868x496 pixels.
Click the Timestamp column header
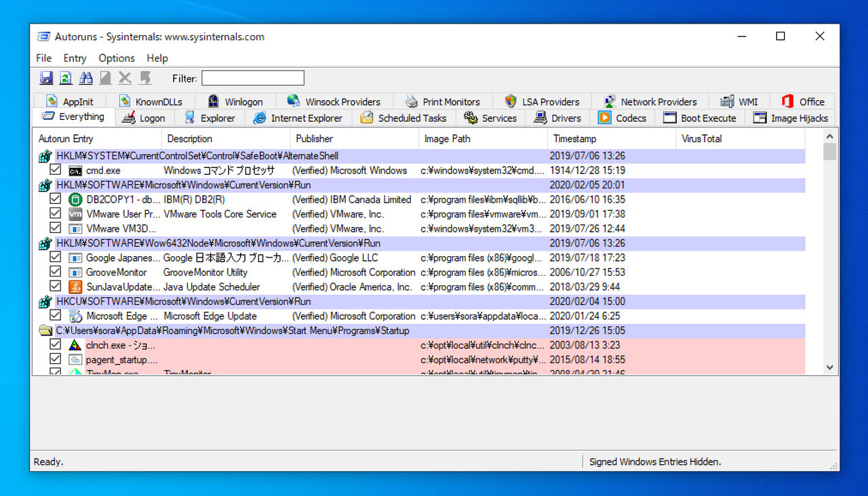pos(574,139)
